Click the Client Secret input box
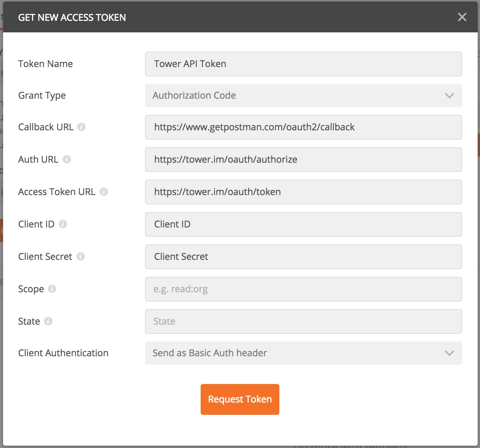Viewport: 480px width, 448px height. [x=303, y=257]
